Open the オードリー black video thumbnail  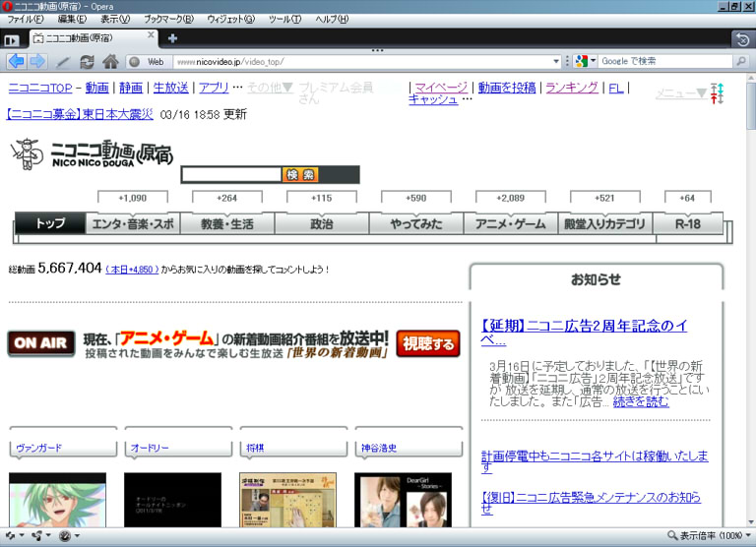172,500
